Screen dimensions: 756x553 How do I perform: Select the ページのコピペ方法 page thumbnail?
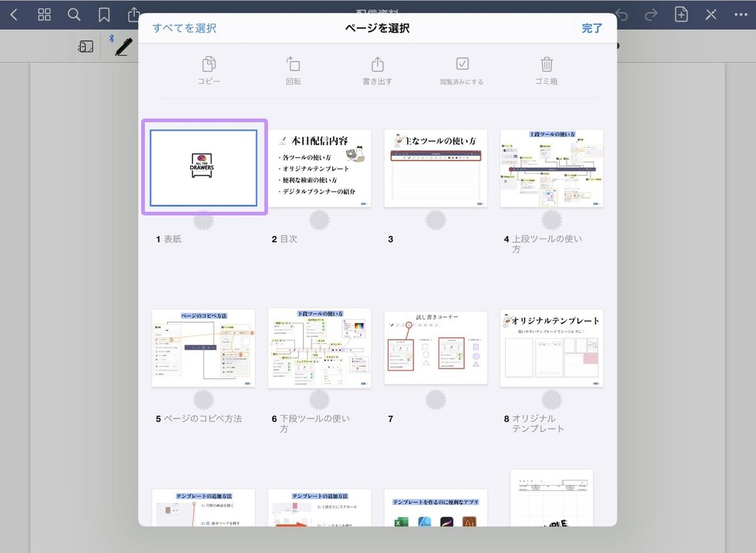point(203,347)
